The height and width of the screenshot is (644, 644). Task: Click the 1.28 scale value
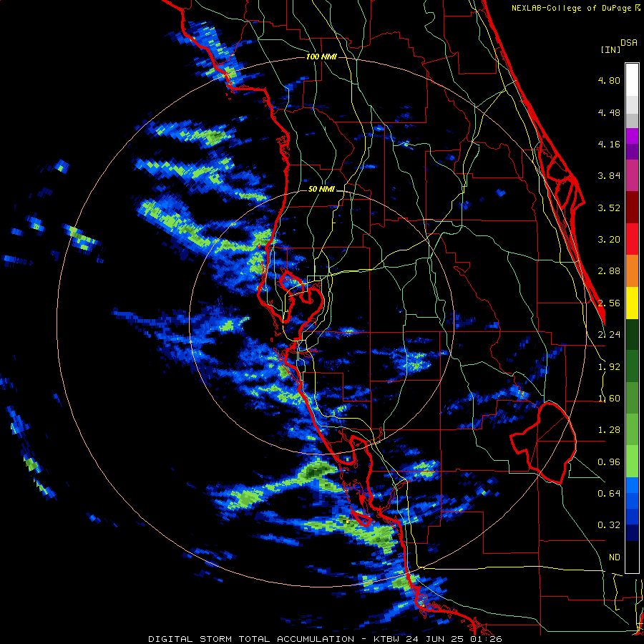609,430
